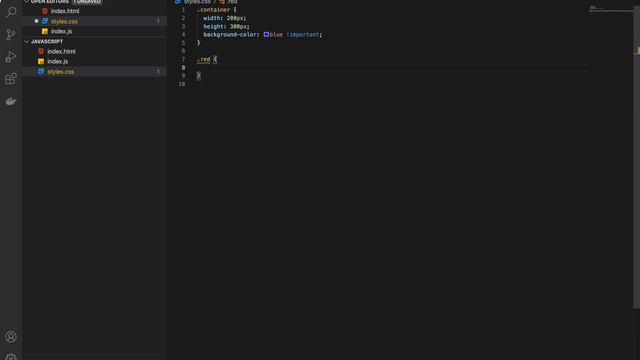640x360 pixels.
Task: Open the Search view in activity bar
Action: (x=11, y=12)
